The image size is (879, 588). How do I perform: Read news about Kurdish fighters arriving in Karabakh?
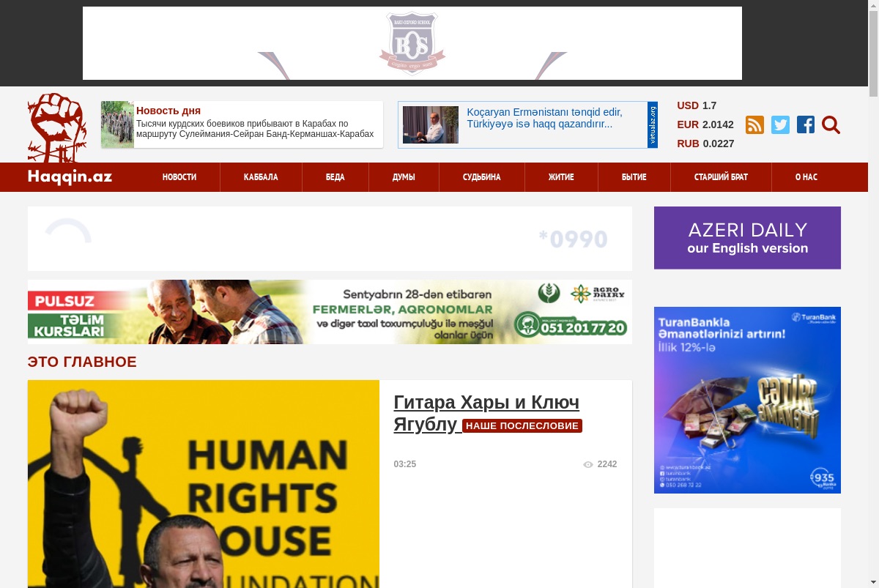coord(255,129)
